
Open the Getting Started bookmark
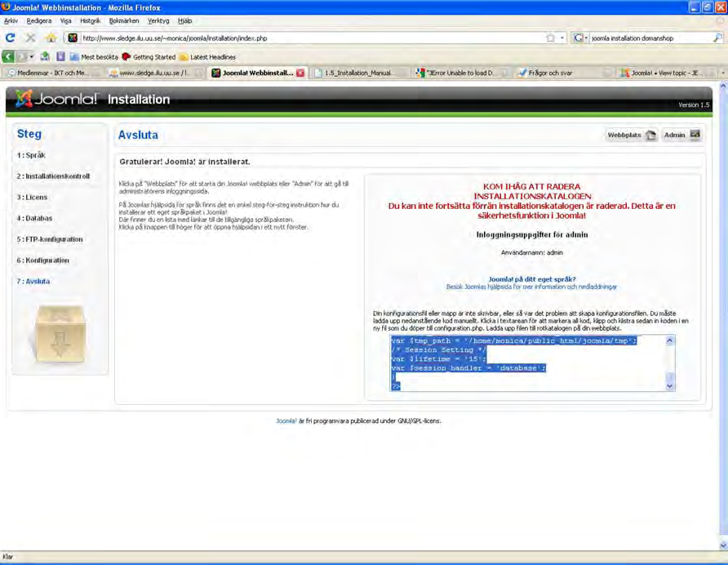pyautogui.click(x=149, y=57)
